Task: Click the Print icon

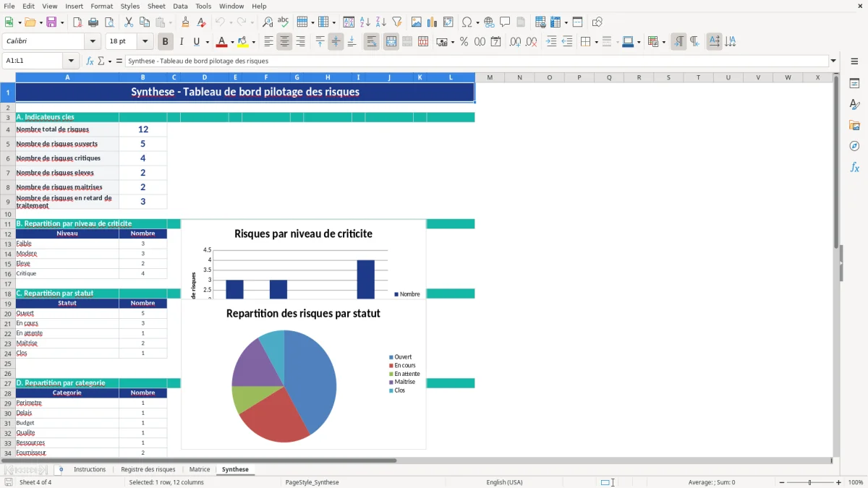Action: tap(93, 22)
